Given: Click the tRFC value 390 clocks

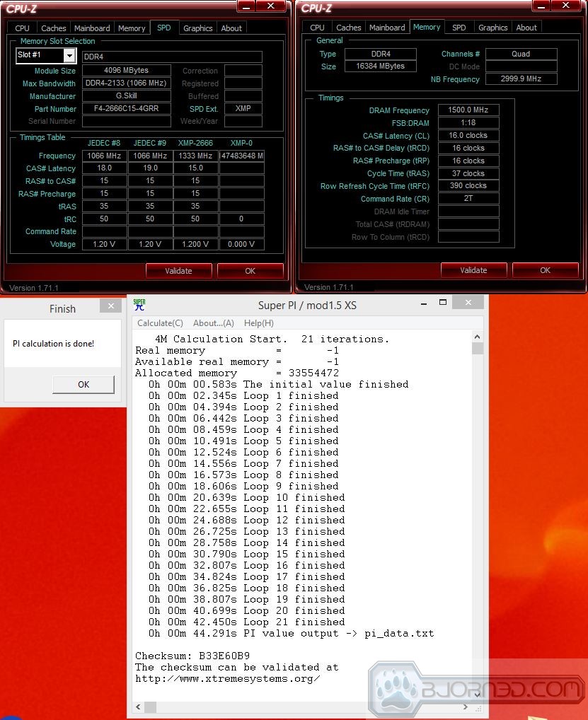Looking at the screenshot, I should [x=468, y=185].
